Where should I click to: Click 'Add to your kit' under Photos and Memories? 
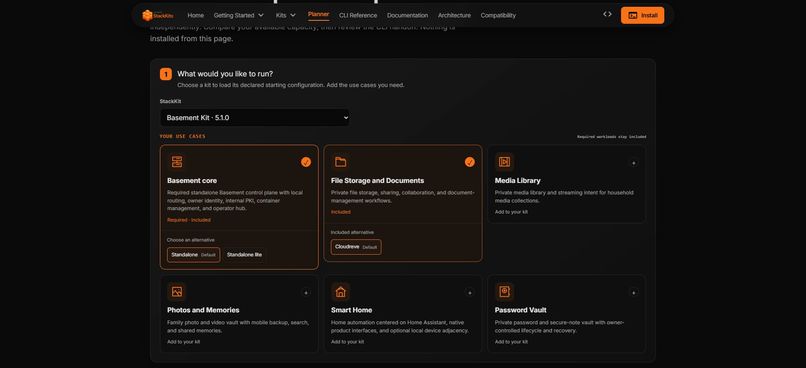(x=184, y=341)
